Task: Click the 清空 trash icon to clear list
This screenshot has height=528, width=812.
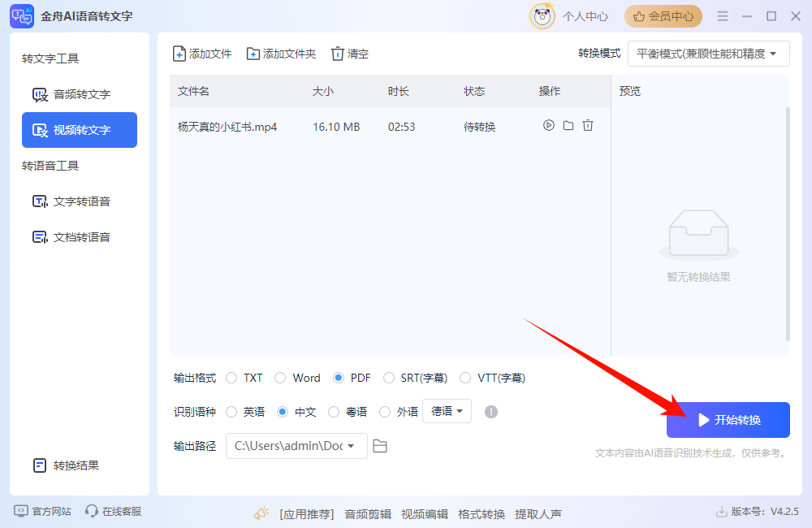Action: (337, 54)
